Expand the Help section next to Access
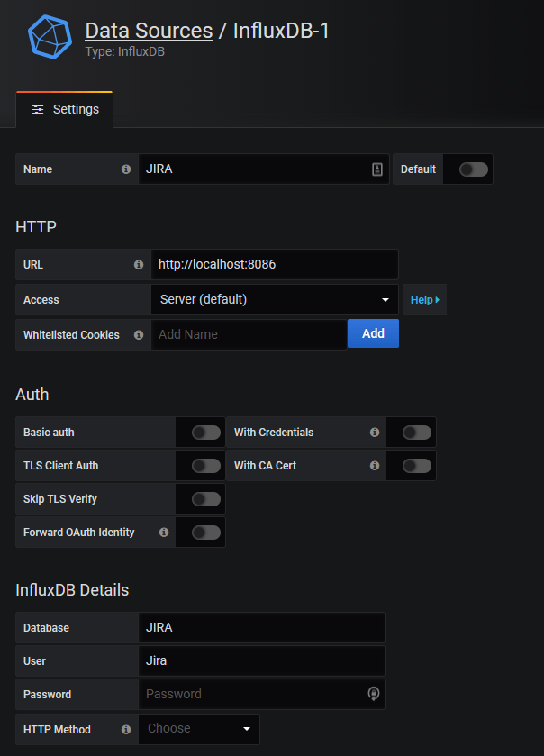544x756 pixels. point(424,300)
